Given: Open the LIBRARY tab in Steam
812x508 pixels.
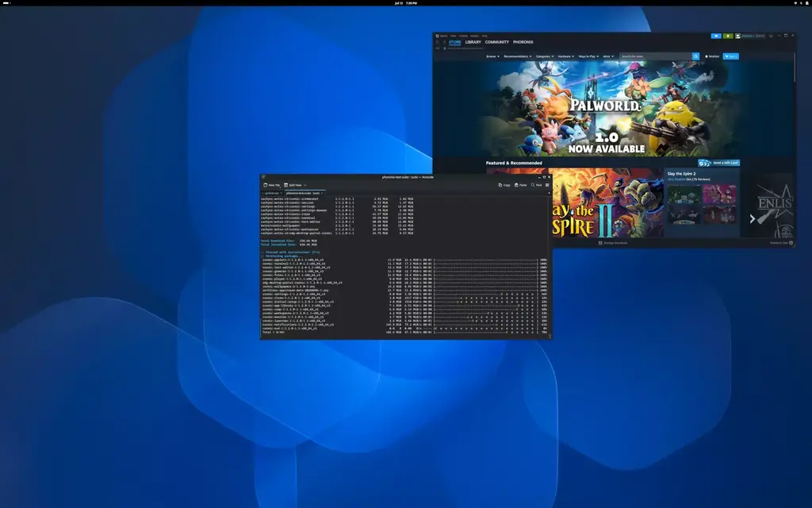Looking at the screenshot, I should (473, 42).
